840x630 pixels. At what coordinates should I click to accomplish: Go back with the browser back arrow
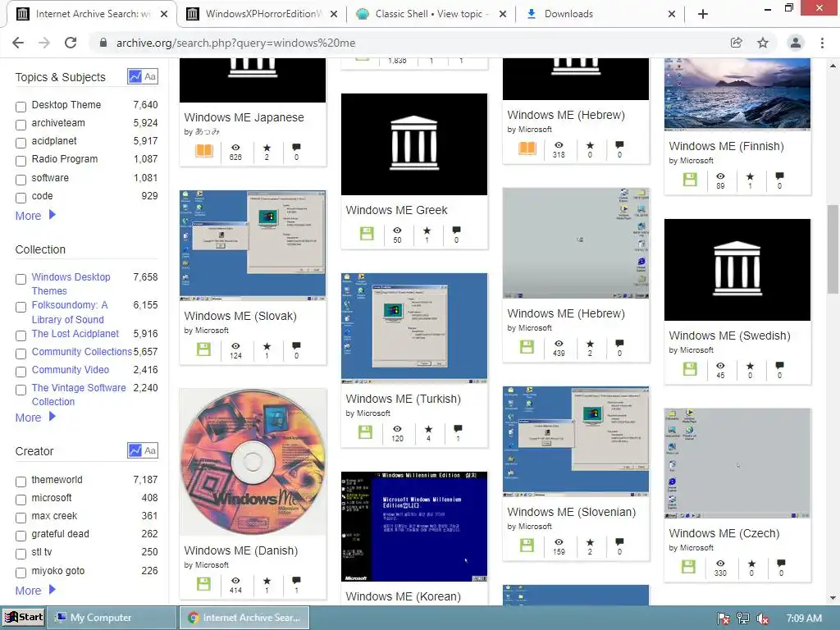18,43
